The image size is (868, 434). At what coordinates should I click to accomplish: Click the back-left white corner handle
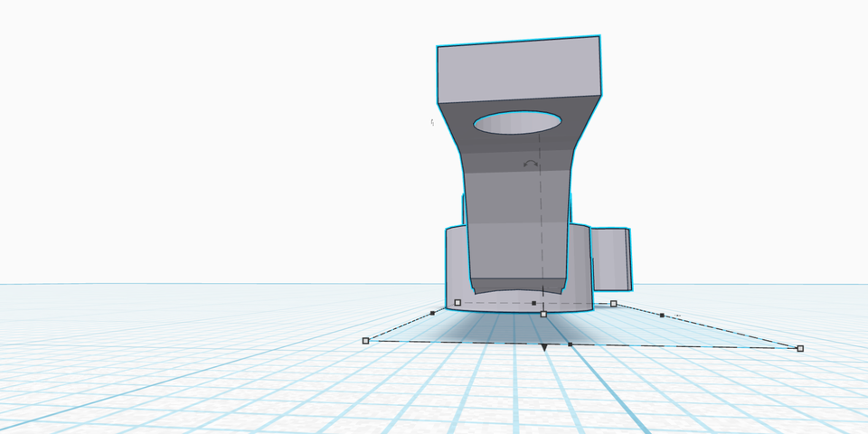pos(458,302)
